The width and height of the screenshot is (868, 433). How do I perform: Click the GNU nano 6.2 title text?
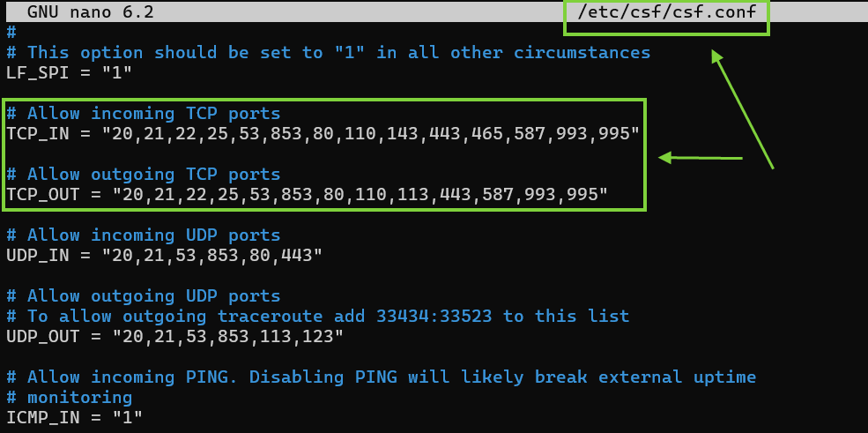click(x=90, y=11)
